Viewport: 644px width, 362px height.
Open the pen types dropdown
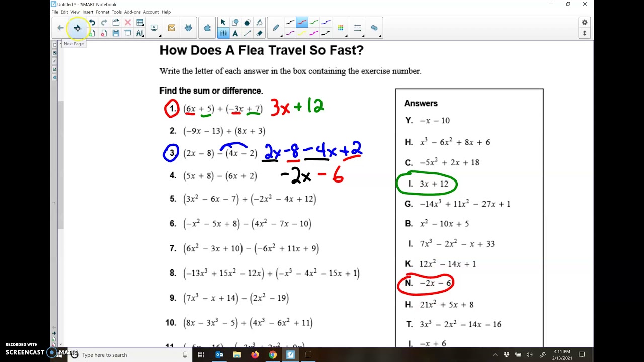pos(276,28)
